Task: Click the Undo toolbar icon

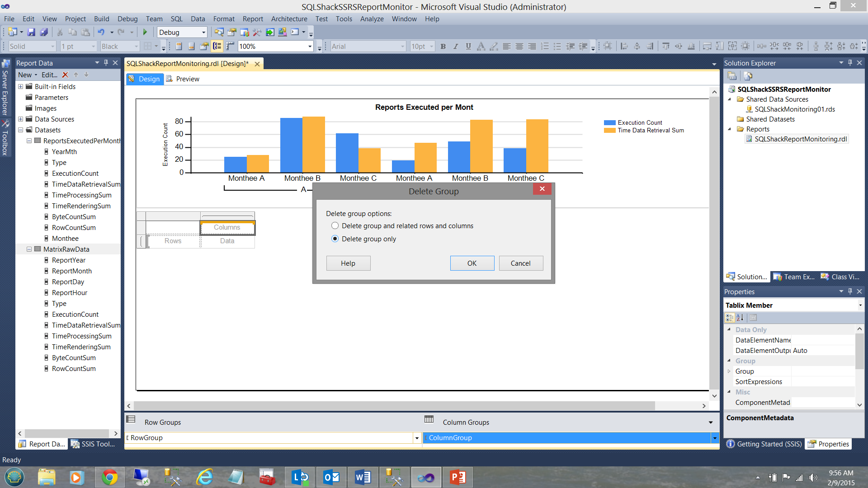Action: tap(101, 32)
